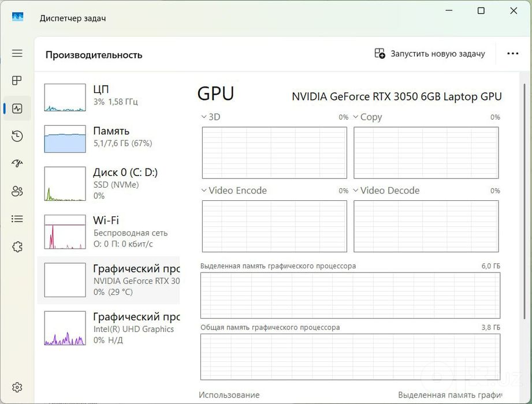This screenshot has width=532, height=404.
Task: Click the Copy usage graph
Action: (426, 153)
